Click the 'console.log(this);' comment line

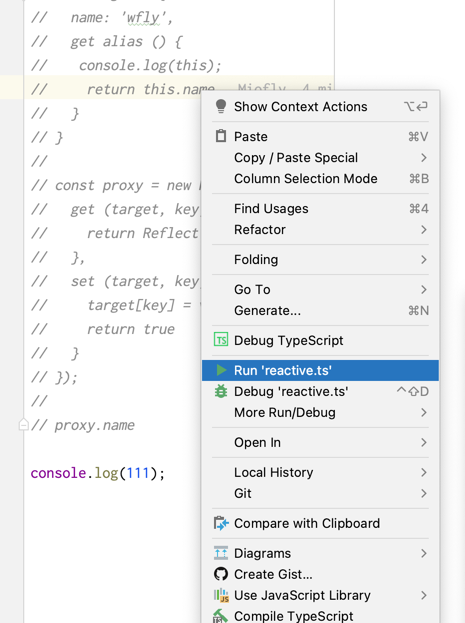(126, 66)
